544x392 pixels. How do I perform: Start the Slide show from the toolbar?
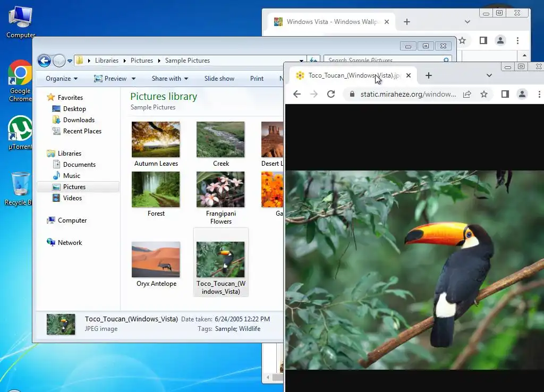click(219, 79)
